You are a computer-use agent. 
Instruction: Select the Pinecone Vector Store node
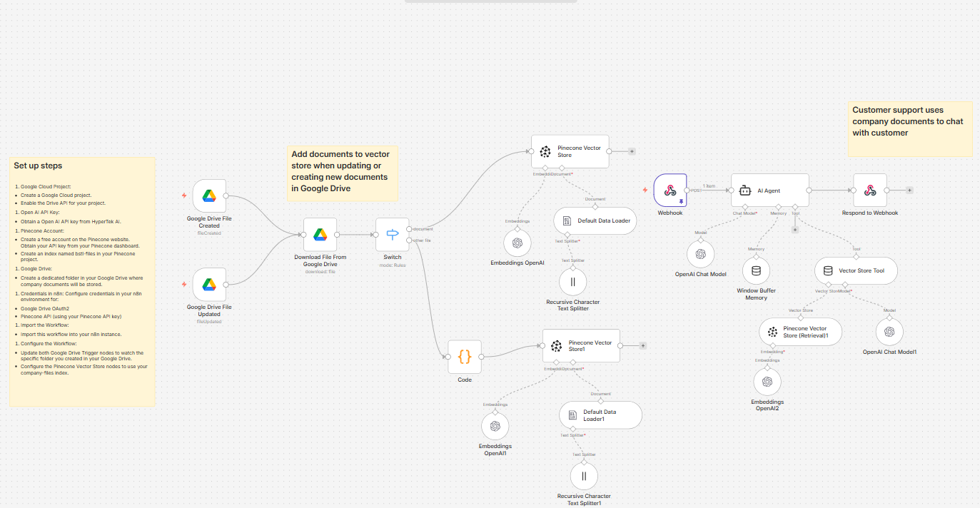point(570,151)
